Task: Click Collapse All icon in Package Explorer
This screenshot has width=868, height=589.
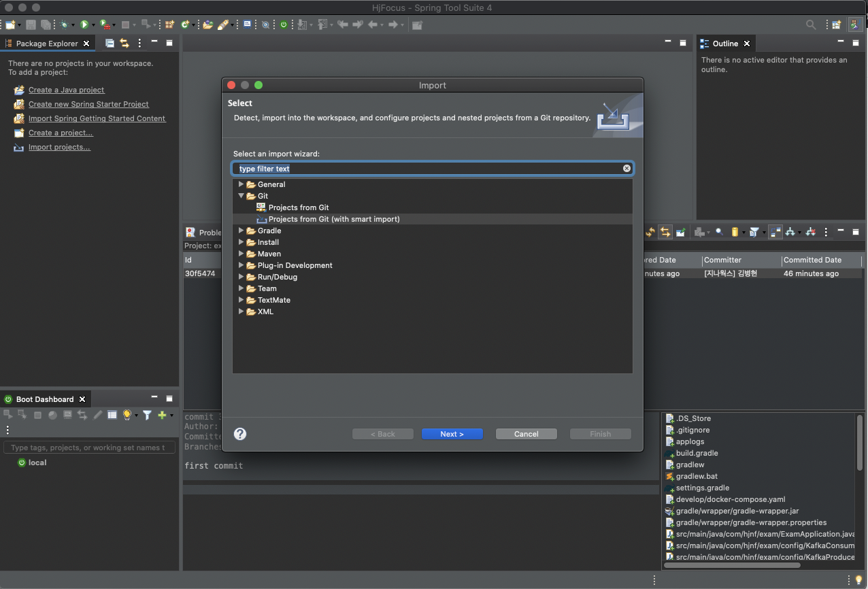Action: click(x=110, y=43)
